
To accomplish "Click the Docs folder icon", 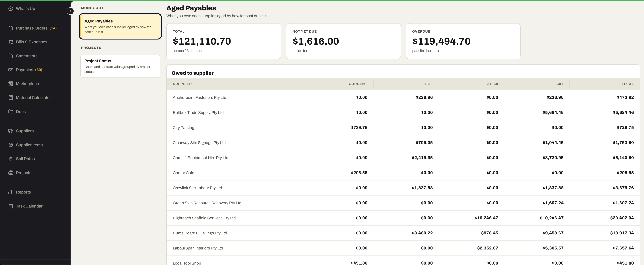I will (x=11, y=111).
